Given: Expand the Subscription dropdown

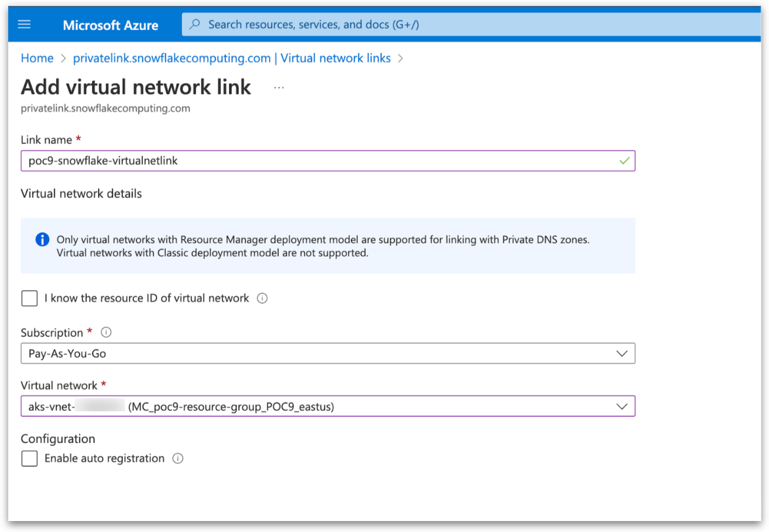Looking at the screenshot, I should [x=621, y=354].
